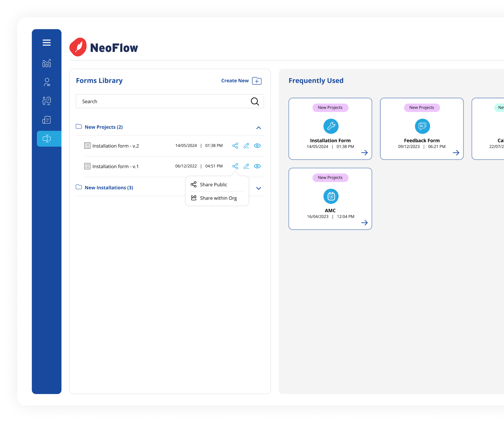Select the support assistant icon in the sidebar
The image size is (504, 423).
point(47,101)
